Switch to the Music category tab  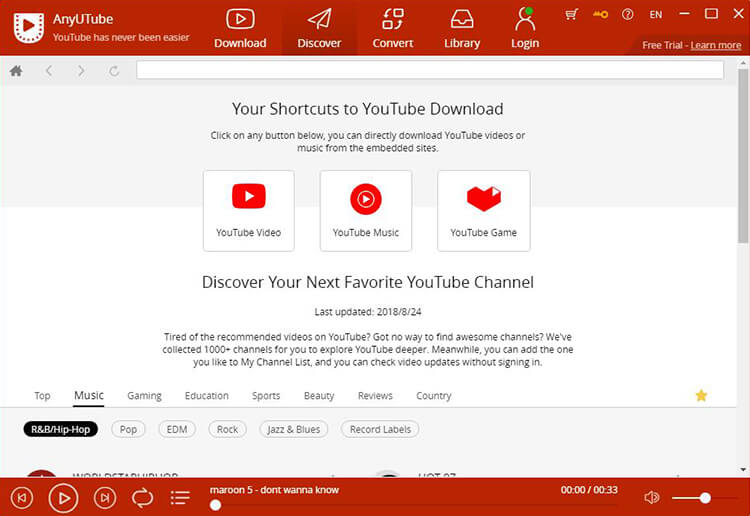coord(88,395)
